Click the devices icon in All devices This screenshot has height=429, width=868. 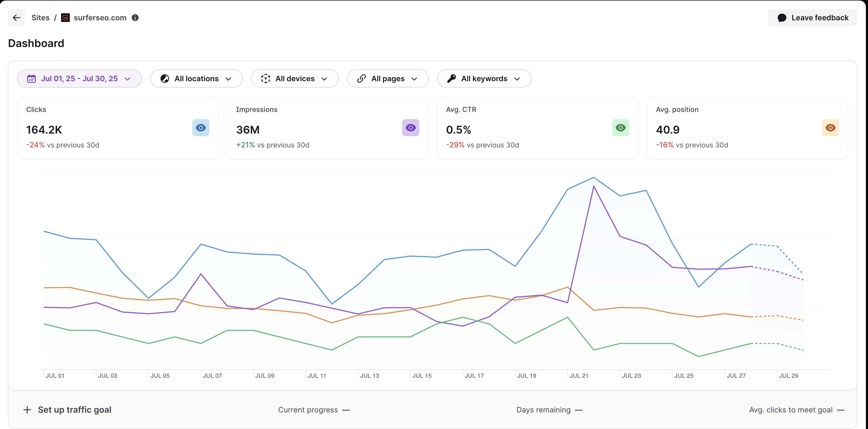[x=265, y=79]
